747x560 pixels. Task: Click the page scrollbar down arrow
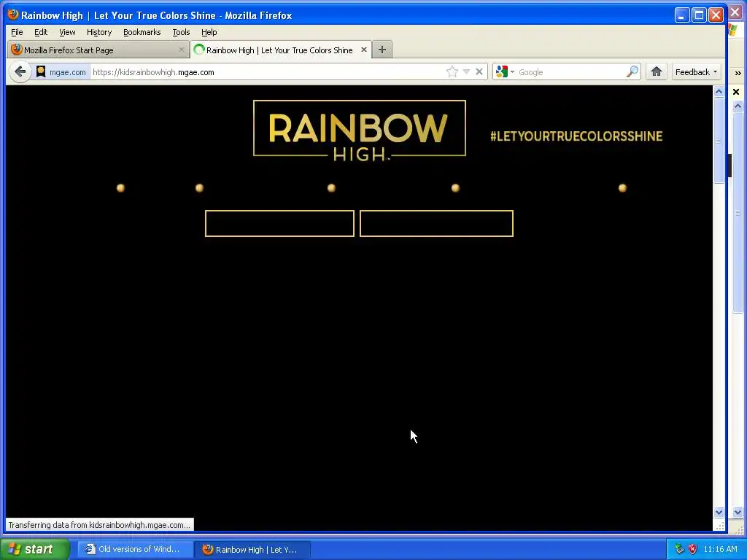pos(719,513)
